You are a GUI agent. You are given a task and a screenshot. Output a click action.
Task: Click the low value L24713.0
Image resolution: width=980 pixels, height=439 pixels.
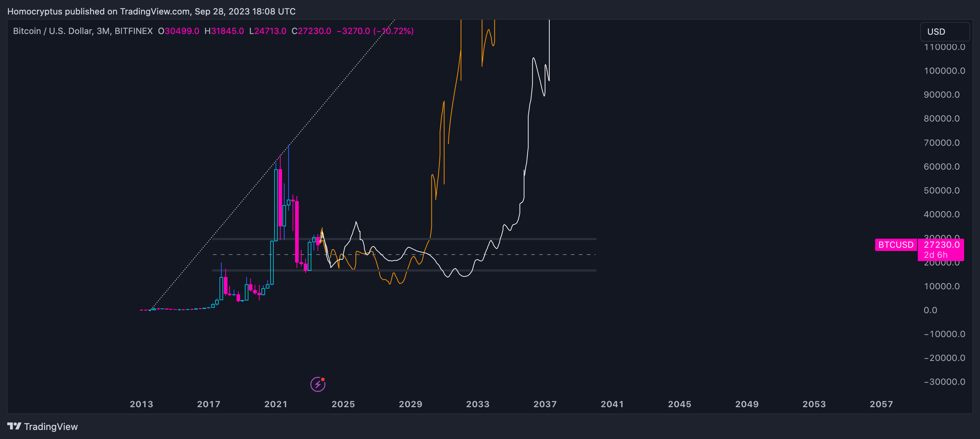click(268, 31)
